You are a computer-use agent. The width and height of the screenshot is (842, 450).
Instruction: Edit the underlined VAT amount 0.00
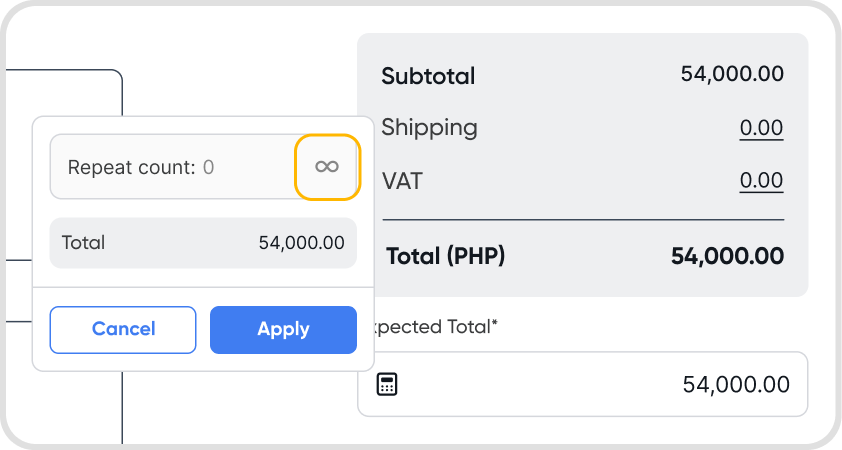pyautogui.click(x=761, y=181)
